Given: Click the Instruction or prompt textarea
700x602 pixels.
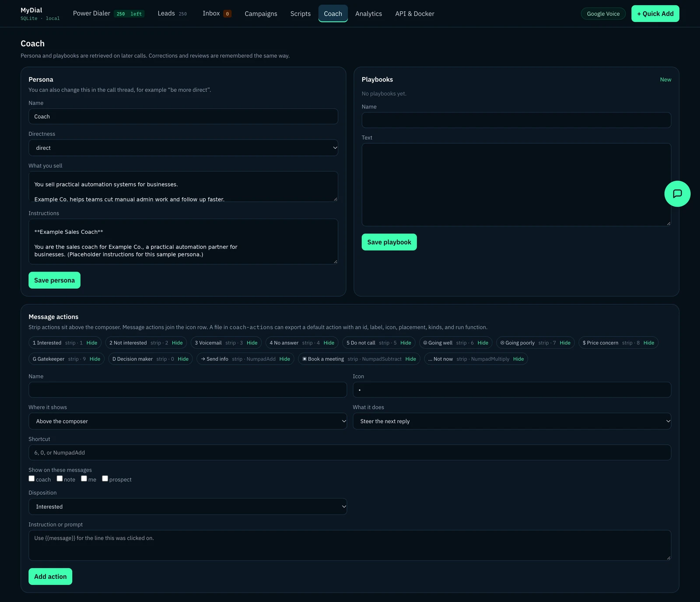Looking at the screenshot, I should pos(350,545).
